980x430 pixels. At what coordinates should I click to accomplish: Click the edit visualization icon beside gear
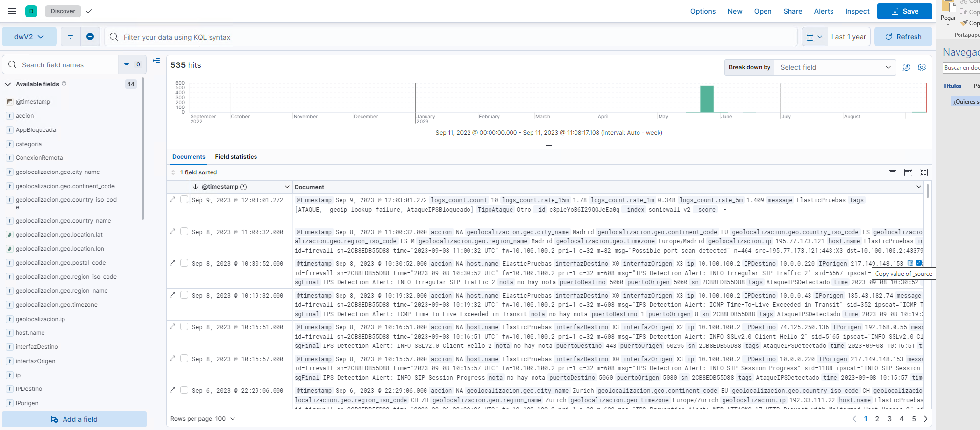906,67
